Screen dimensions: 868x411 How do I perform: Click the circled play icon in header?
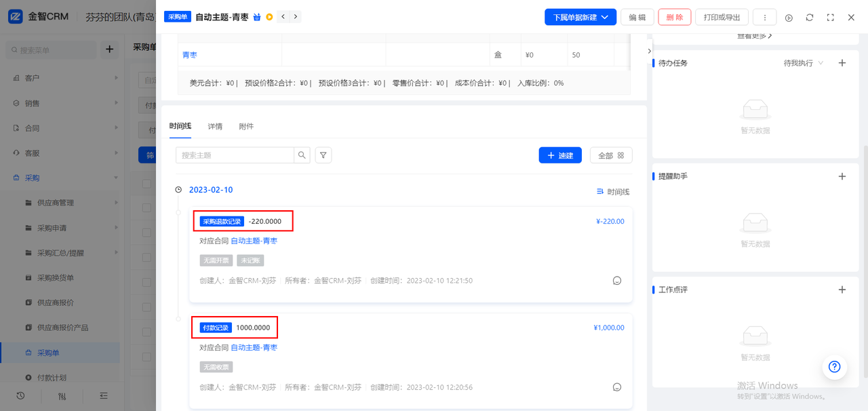click(789, 18)
